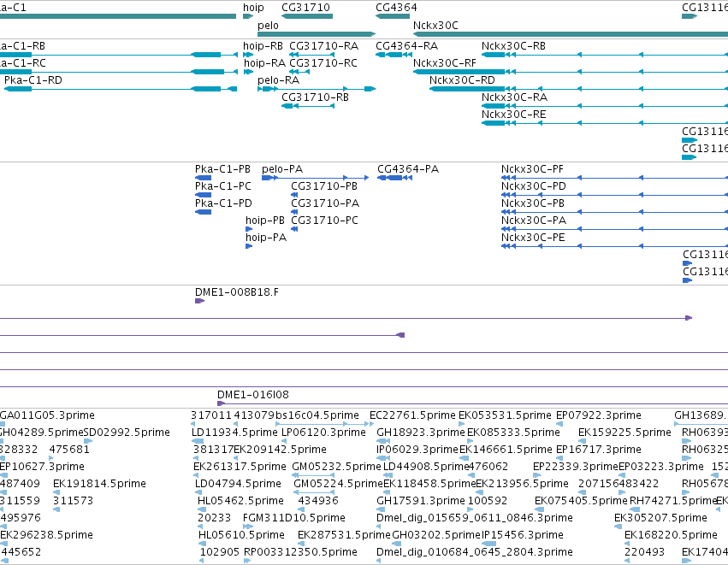728x565 pixels.
Task: Select the CG31710-RB transcript
Action: coord(308,106)
